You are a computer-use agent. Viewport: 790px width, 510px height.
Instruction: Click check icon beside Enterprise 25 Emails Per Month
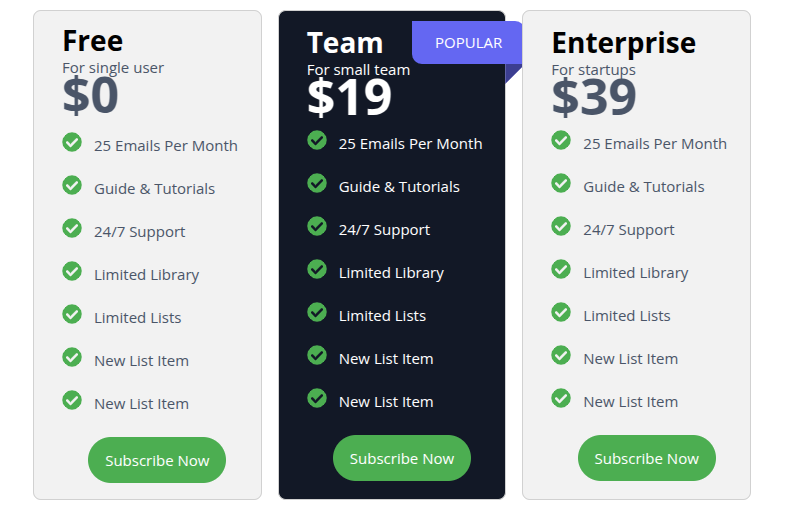click(x=561, y=140)
